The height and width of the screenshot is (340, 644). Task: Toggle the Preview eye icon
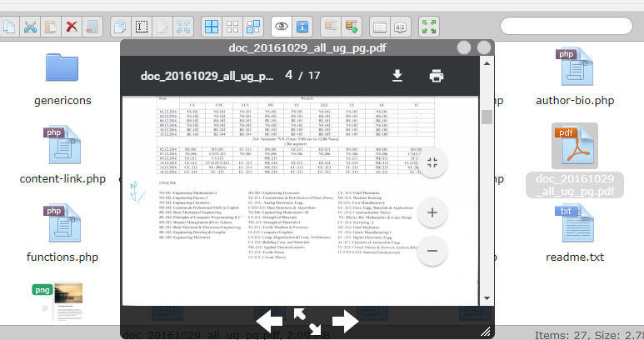(x=282, y=27)
